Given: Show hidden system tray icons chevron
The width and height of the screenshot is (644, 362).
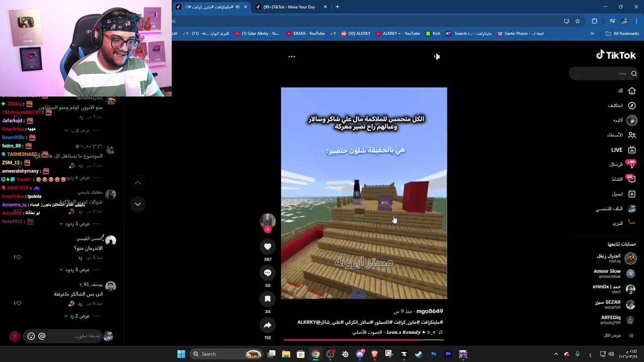Looking at the screenshot, I should 556,354.
